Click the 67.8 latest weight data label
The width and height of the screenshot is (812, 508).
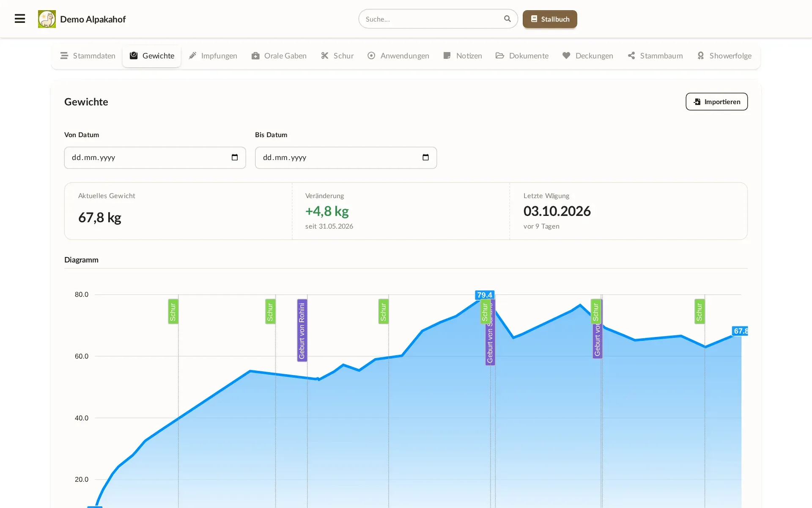coord(740,331)
